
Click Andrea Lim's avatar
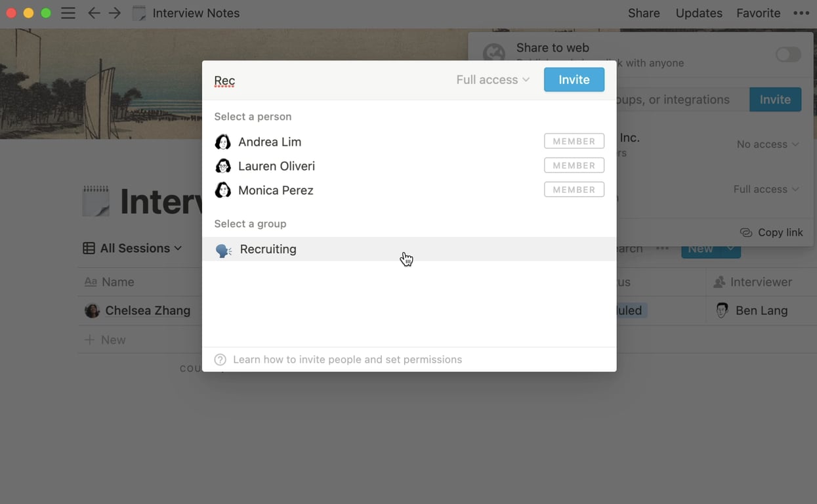tap(223, 142)
